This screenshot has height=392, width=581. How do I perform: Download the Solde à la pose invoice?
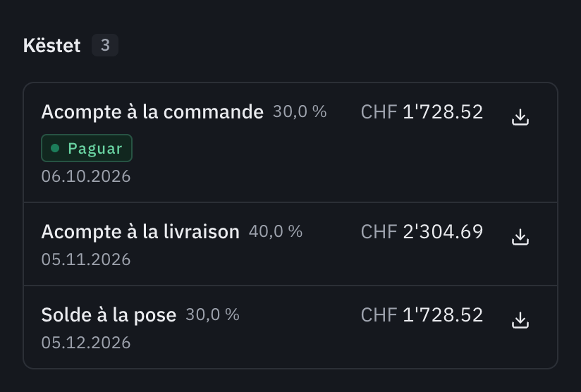520,320
